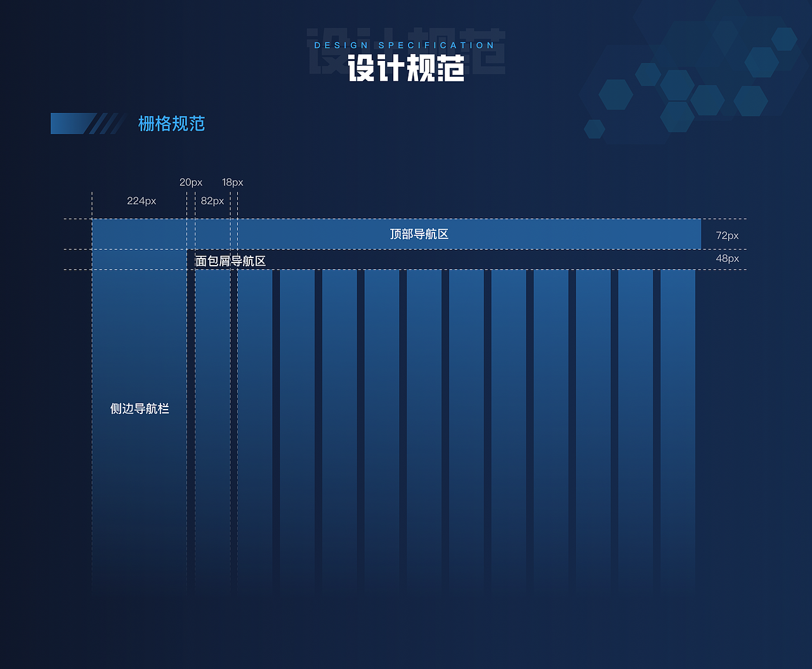Select the 面包屑导航区 breadcrumb area

pos(444,260)
